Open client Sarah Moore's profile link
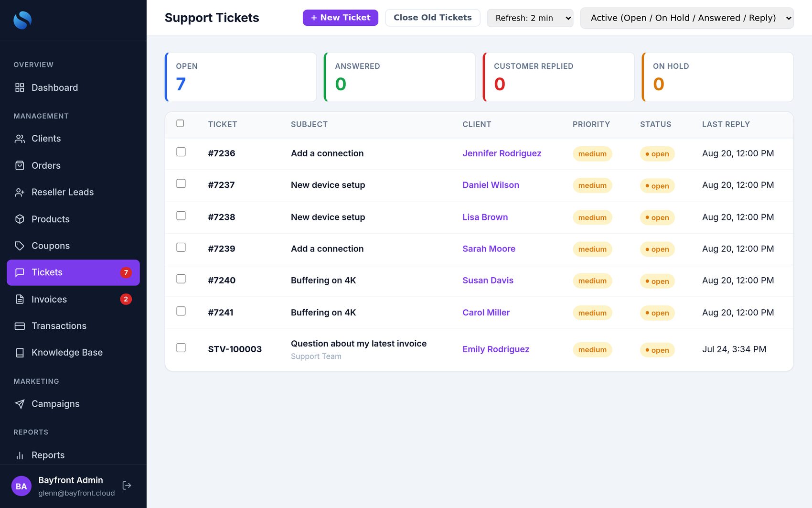Screen dimensions: 812x508 pos(489,249)
